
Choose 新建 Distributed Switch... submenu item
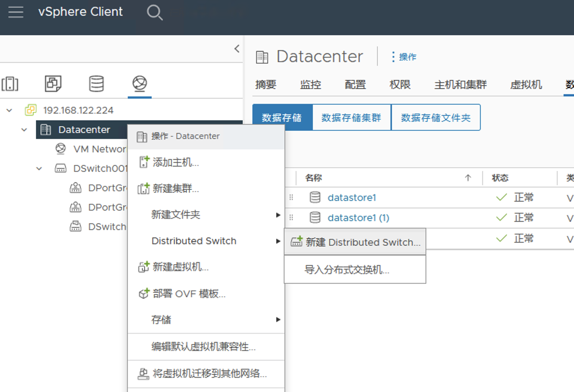(355, 242)
